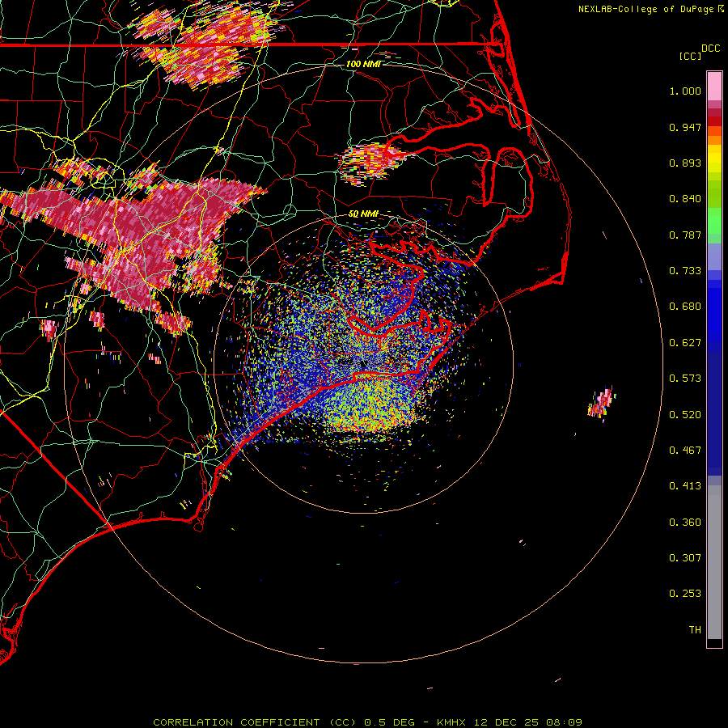728x728 pixels.
Task: Click the 0.413 color scale value
Action: 685,486
